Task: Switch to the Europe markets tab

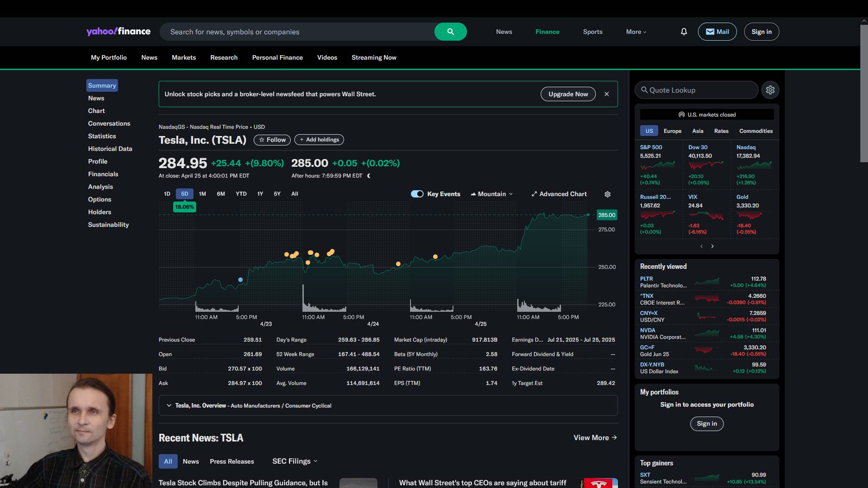Action: tap(672, 131)
